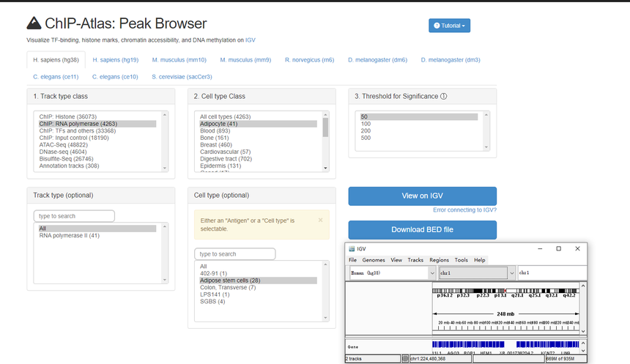Click the ChIP-Atlas triangle logo icon
Viewport: 630px width, 364px height.
coord(34,23)
